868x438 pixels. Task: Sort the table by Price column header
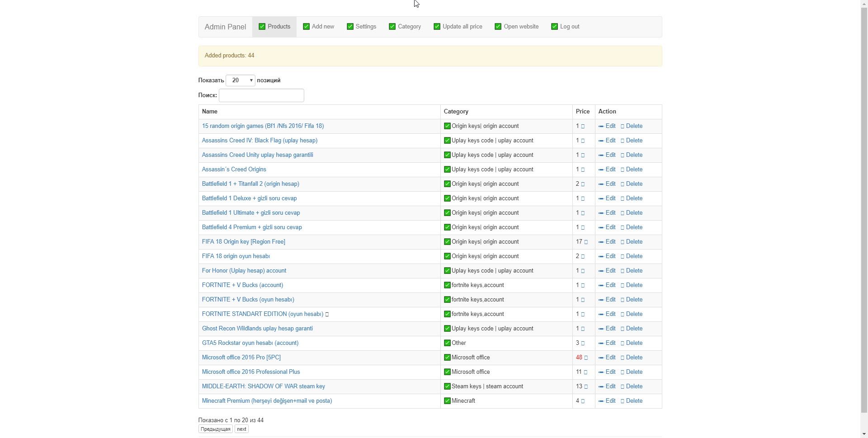pyautogui.click(x=582, y=112)
